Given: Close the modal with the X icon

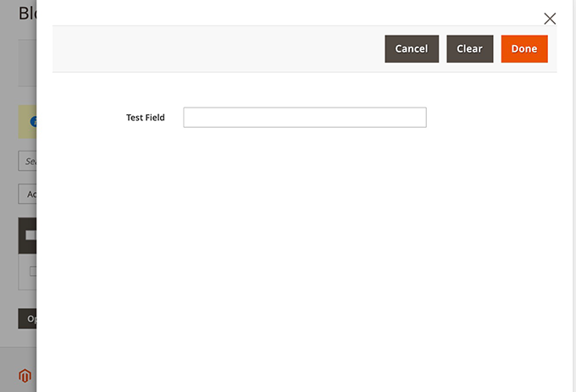Looking at the screenshot, I should (550, 19).
